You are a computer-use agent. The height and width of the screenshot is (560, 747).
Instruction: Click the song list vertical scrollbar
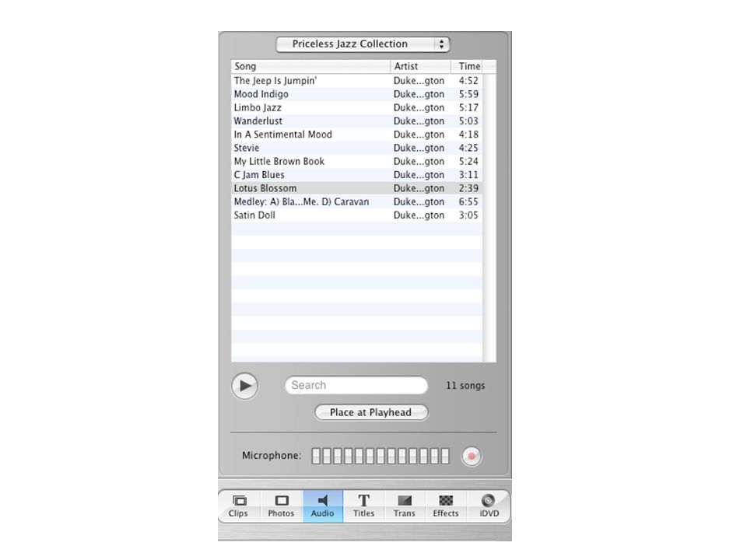(x=489, y=218)
